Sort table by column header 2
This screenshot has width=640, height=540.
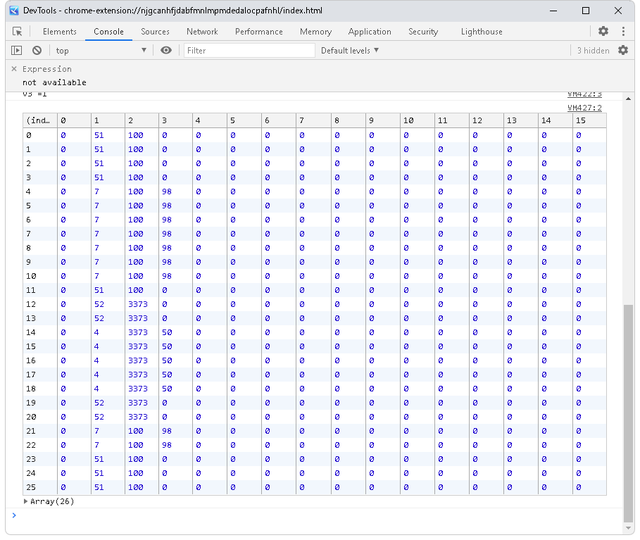point(142,120)
